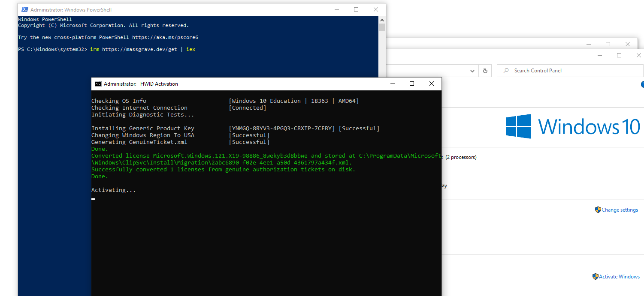Click the 'Activating...' status line
This screenshot has width=644, height=296.
pyautogui.click(x=114, y=190)
